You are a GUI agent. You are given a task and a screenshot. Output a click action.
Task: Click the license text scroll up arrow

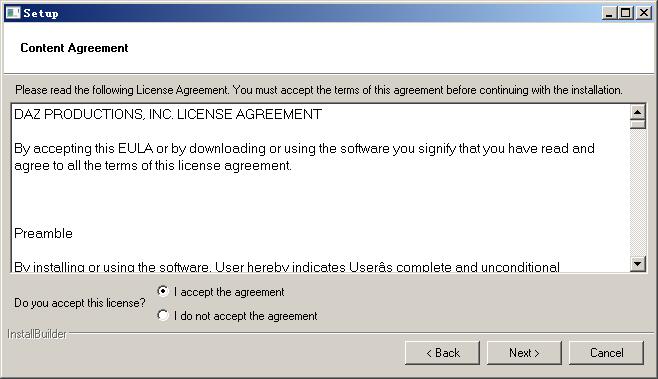click(637, 112)
